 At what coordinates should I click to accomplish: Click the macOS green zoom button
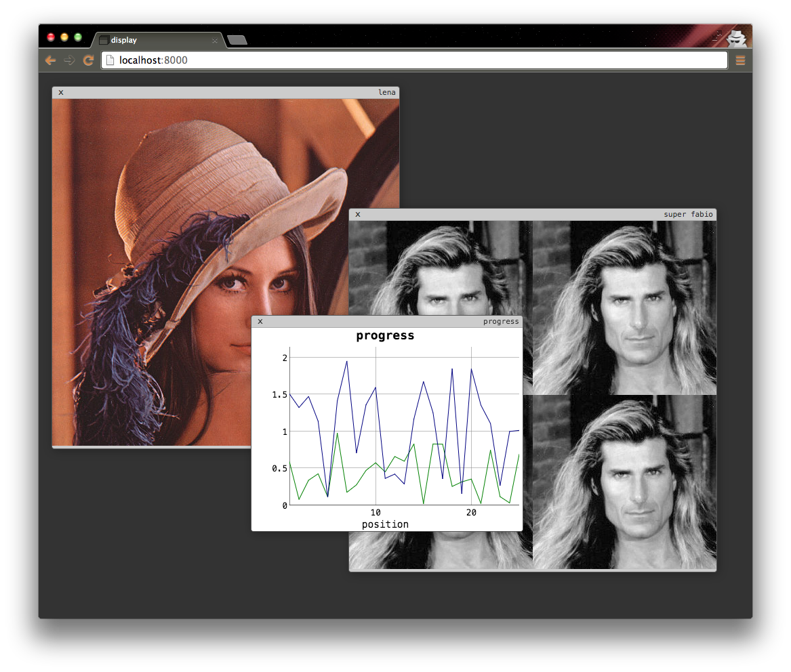coord(78,37)
